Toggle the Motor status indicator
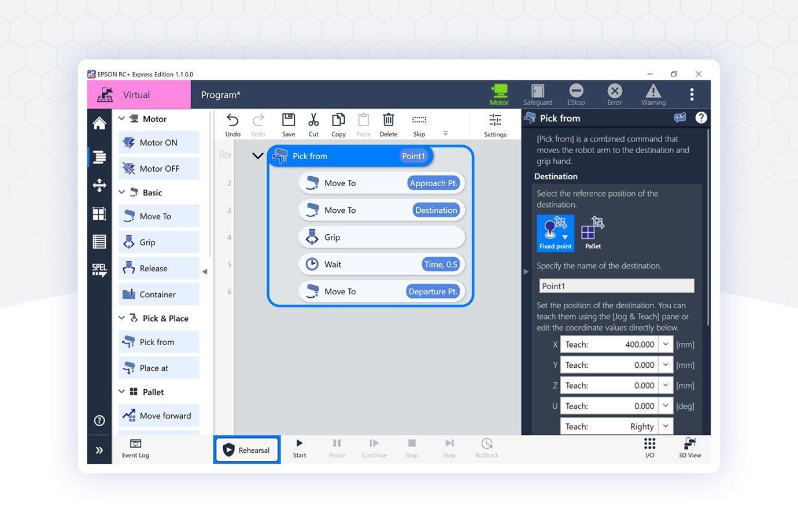Screen dimensions: 798x532 tap(498, 94)
